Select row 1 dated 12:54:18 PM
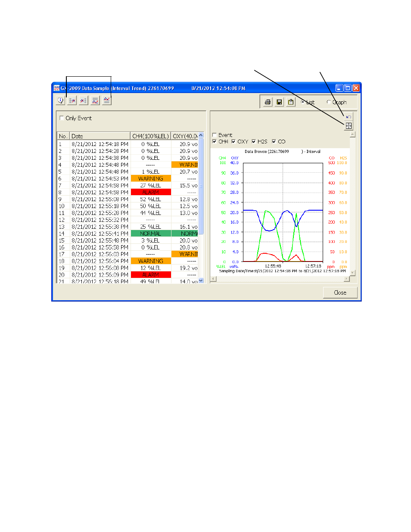Image resolution: width=411 pixels, height=532 pixels. (x=128, y=144)
